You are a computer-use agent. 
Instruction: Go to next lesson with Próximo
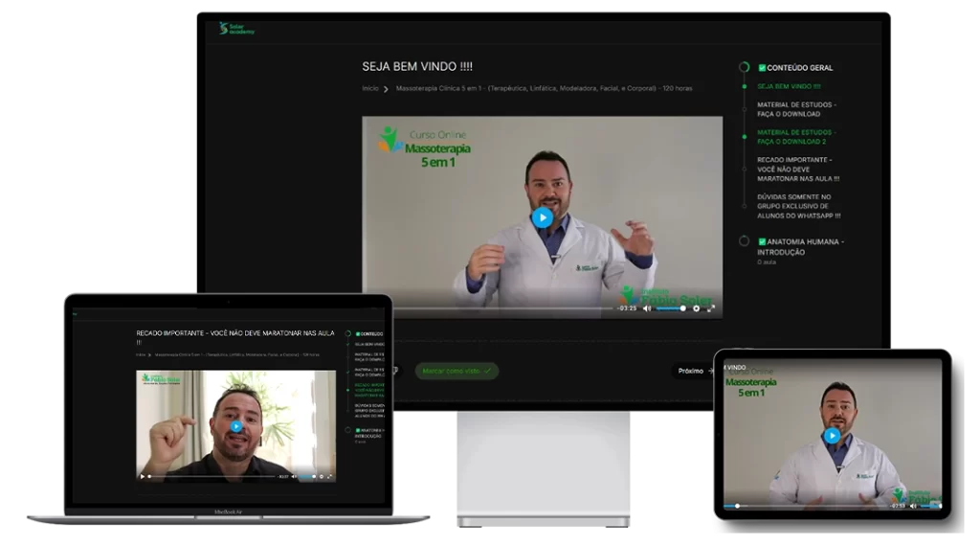point(695,371)
